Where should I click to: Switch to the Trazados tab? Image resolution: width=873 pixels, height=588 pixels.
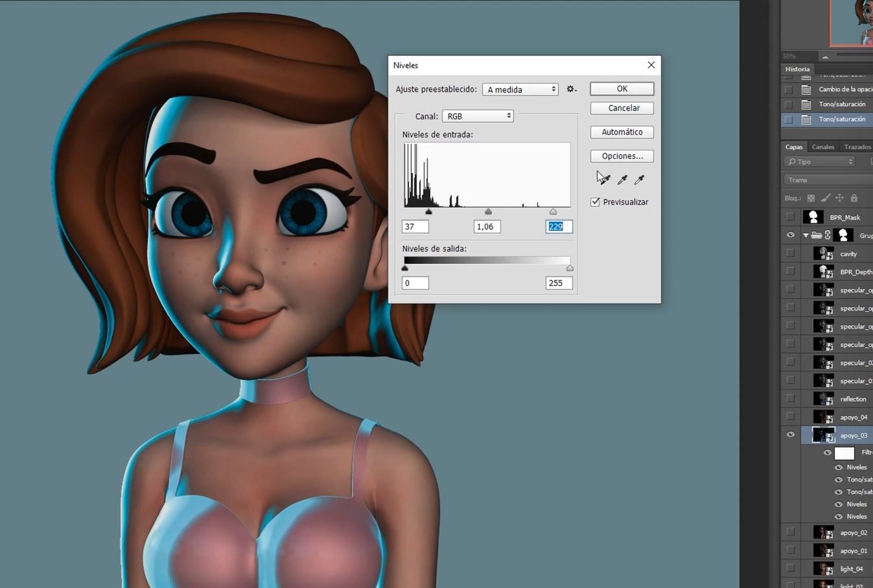click(x=857, y=147)
